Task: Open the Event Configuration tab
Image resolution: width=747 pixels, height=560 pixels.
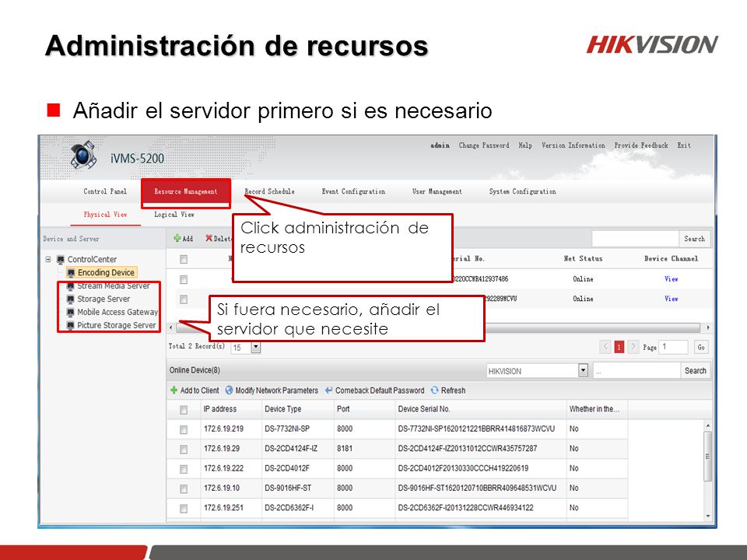Action: click(353, 191)
